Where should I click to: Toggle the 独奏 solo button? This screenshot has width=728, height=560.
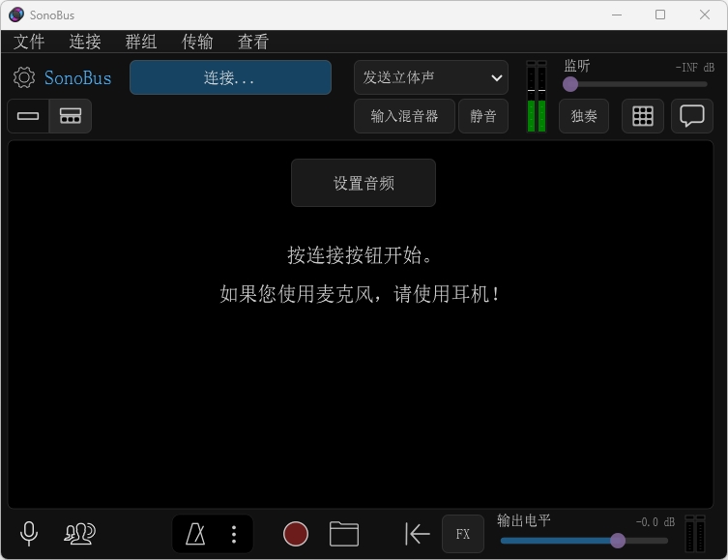click(584, 116)
